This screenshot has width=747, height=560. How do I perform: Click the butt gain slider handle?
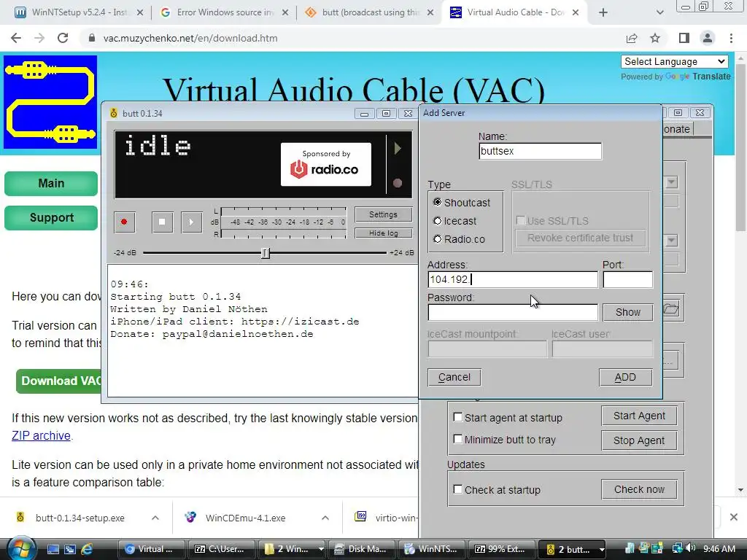click(x=266, y=253)
